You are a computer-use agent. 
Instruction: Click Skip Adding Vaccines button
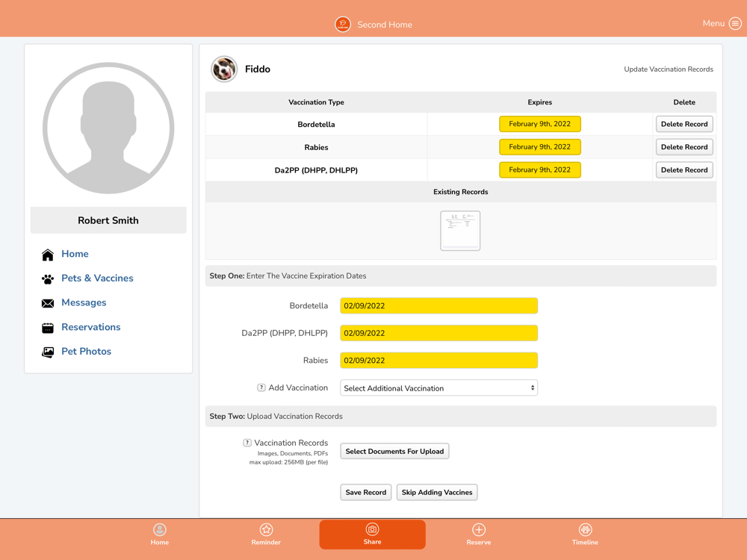point(437,492)
